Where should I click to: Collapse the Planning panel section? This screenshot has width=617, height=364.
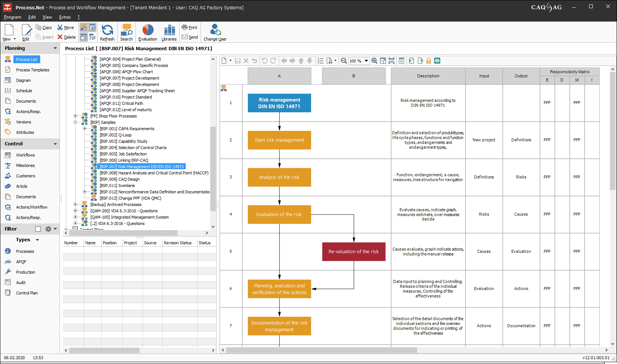(55, 48)
